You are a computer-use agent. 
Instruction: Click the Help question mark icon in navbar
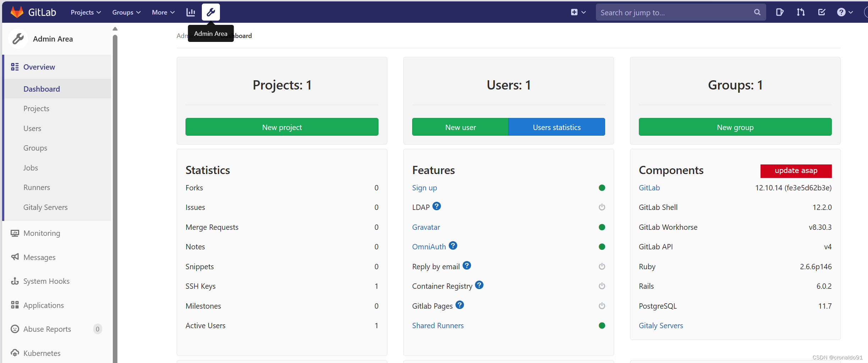(x=841, y=12)
